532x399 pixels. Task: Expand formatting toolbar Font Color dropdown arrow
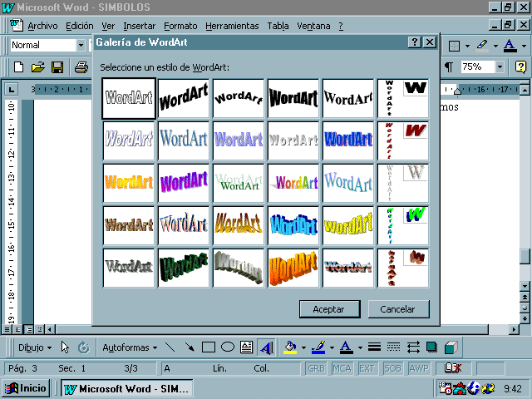click(524, 46)
